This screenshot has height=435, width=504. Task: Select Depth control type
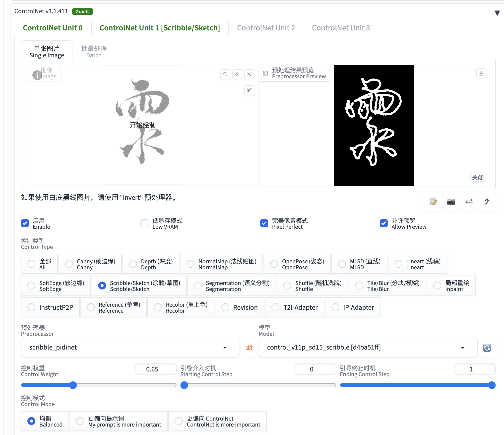[151, 264]
